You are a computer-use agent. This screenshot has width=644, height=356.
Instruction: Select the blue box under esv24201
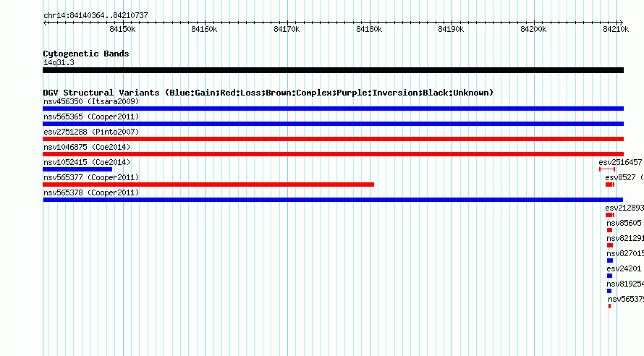pyautogui.click(x=609, y=276)
